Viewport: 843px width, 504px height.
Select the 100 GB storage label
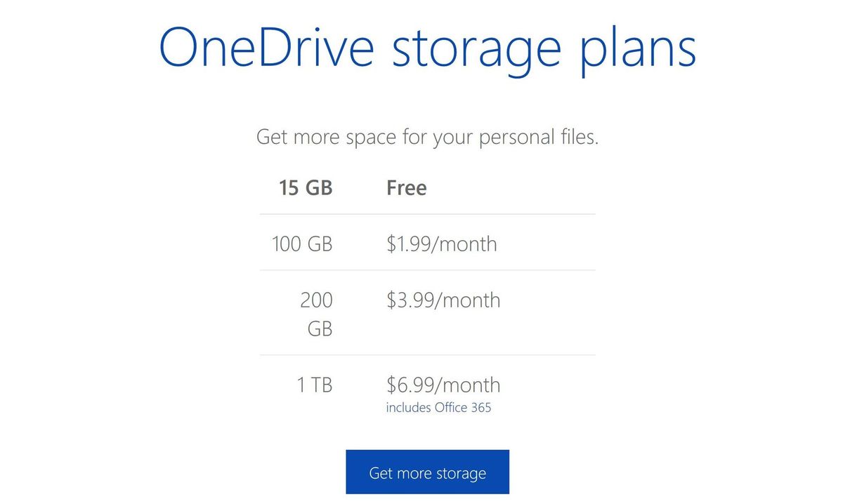tap(301, 244)
